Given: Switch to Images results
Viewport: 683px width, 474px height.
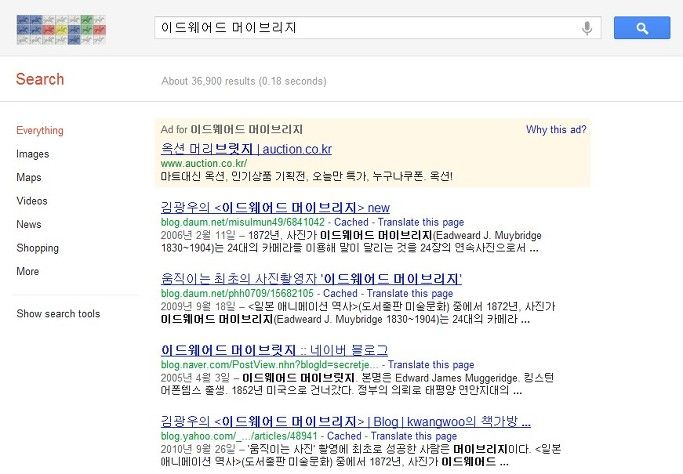Looking at the screenshot, I should 33,154.
